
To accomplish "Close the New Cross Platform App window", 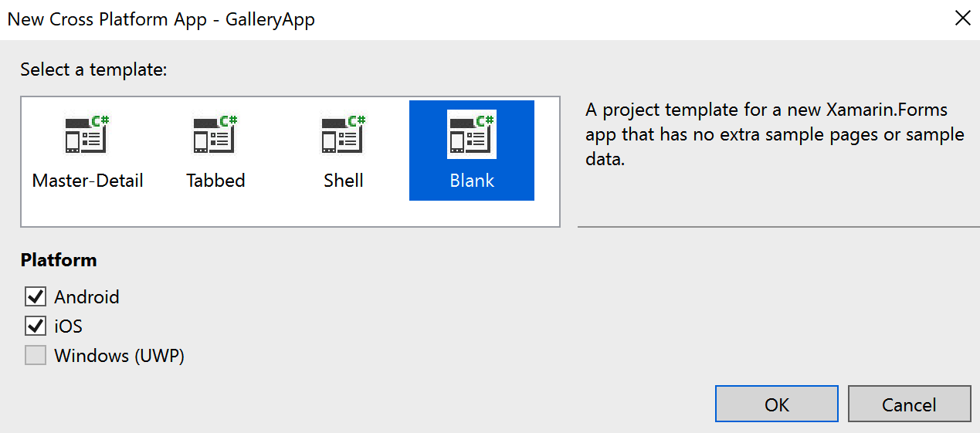I will point(962,19).
